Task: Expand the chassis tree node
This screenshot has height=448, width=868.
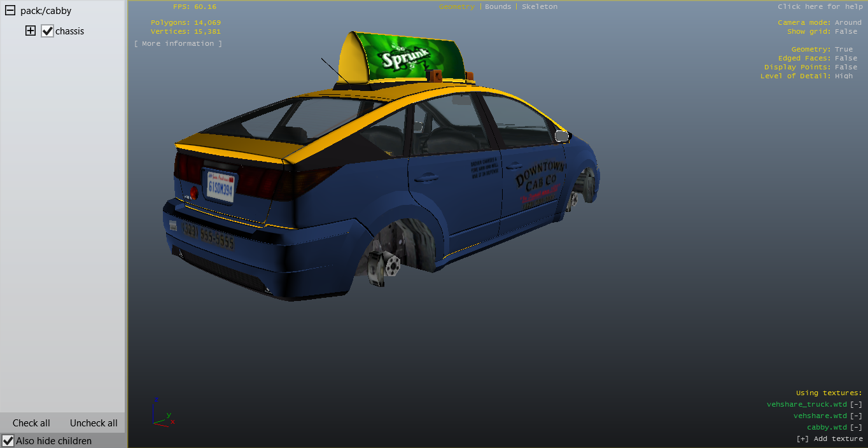Action: pos(30,31)
